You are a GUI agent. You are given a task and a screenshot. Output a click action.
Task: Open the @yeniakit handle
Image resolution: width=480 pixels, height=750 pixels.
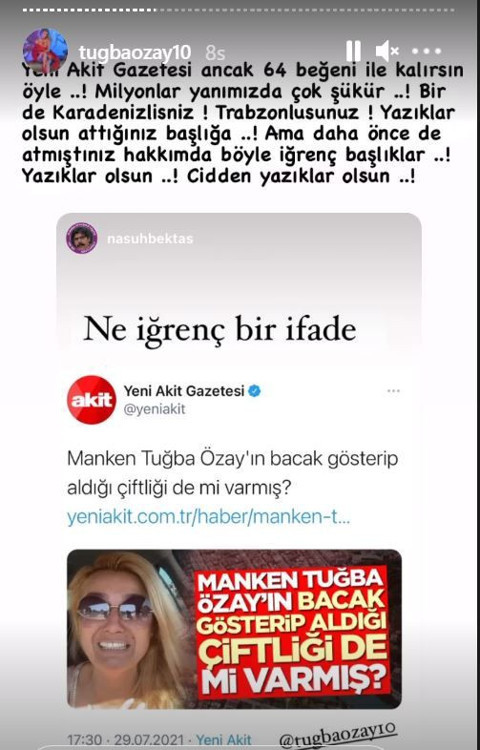[x=154, y=409]
